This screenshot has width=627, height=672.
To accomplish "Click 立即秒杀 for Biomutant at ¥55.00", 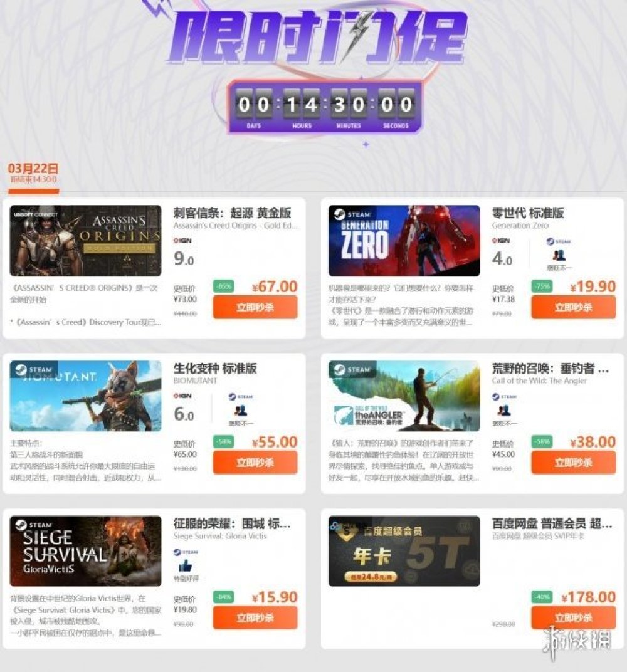I will [x=255, y=463].
